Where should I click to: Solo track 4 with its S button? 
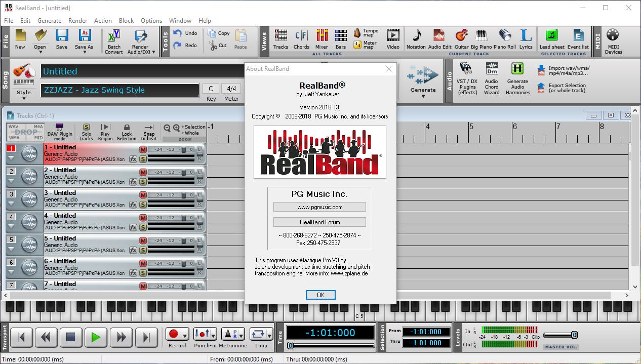point(143,227)
